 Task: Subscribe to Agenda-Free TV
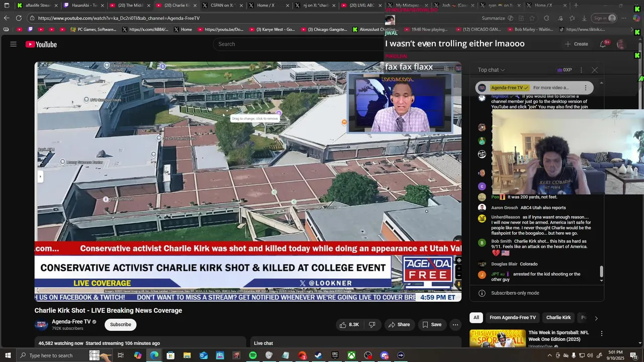point(121,325)
